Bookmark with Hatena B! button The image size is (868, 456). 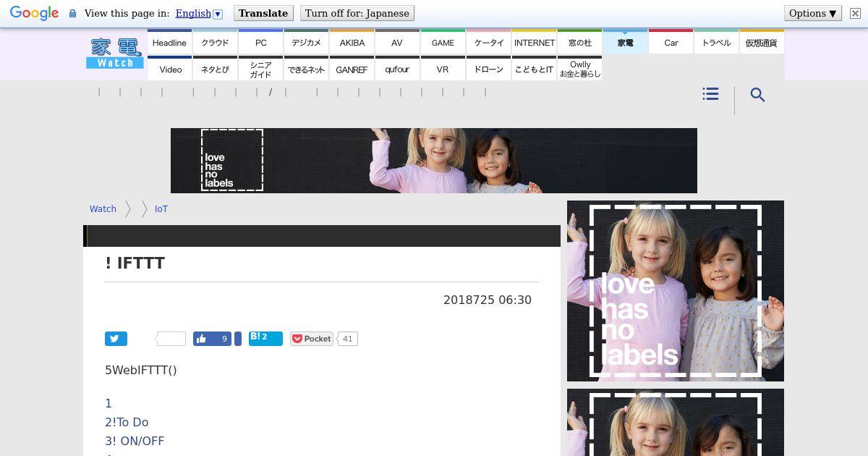(265, 338)
